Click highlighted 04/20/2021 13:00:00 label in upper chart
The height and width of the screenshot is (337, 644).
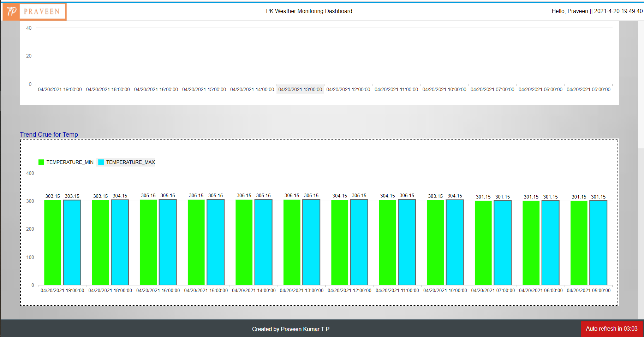click(x=300, y=89)
